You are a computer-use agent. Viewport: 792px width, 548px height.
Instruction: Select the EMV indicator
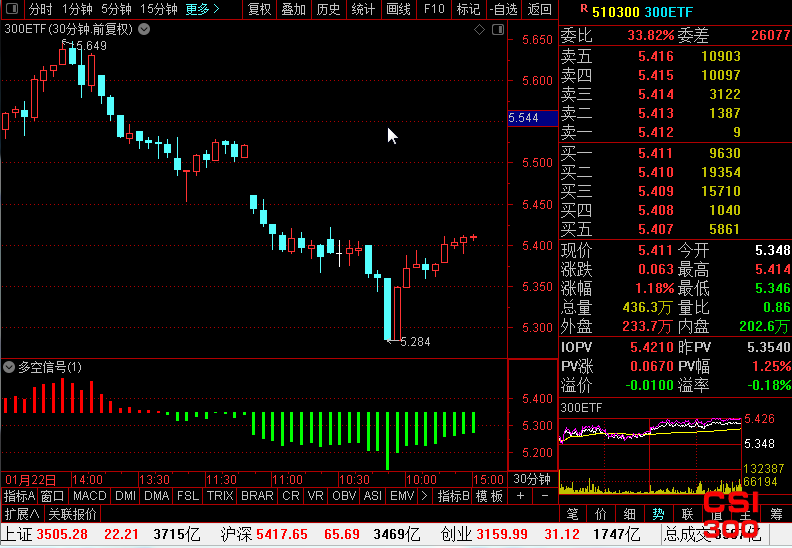coord(402,496)
